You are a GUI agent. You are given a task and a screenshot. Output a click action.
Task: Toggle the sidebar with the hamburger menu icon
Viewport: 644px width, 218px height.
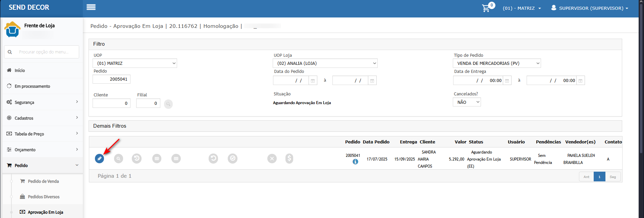coord(91,7)
